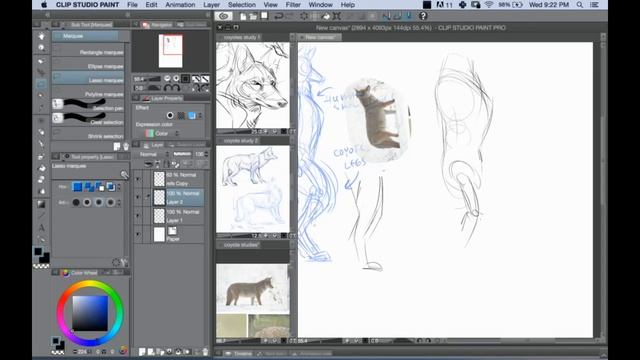Select the Text tool (A) in toolbox

click(x=41, y=228)
